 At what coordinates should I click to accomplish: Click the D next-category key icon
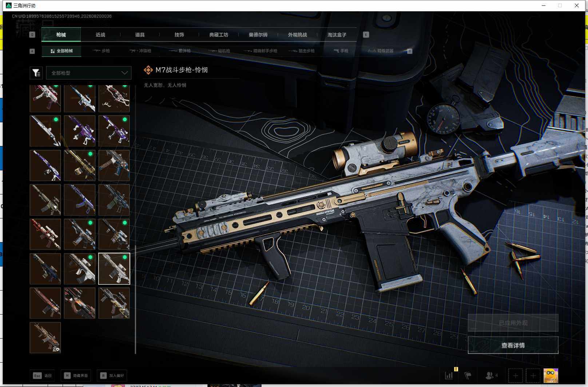410,51
